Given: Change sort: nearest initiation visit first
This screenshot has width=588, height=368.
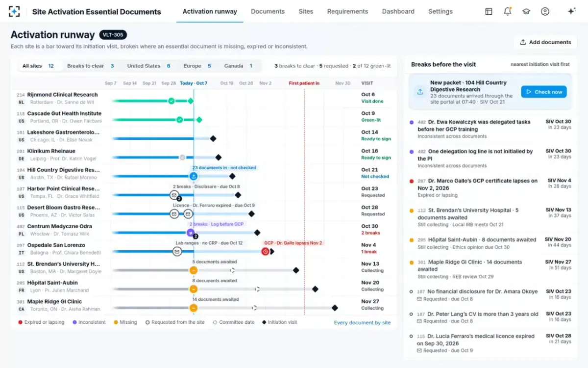Looking at the screenshot, I should pos(540,64).
